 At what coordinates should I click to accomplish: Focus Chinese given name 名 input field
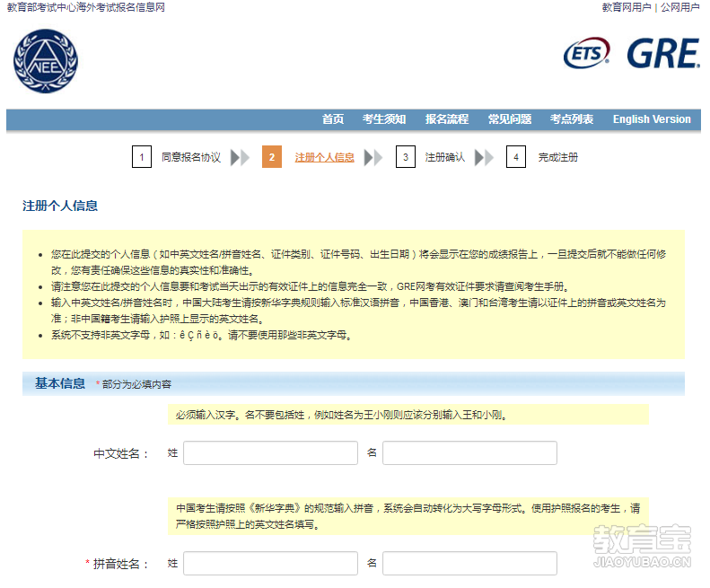(x=470, y=453)
